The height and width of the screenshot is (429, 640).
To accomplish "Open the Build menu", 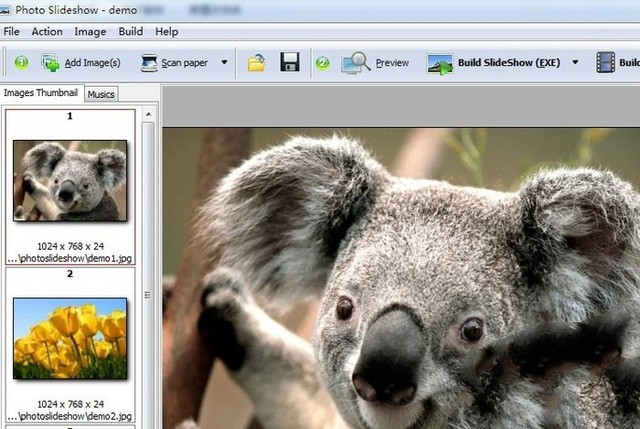I will tap(131, 32).
